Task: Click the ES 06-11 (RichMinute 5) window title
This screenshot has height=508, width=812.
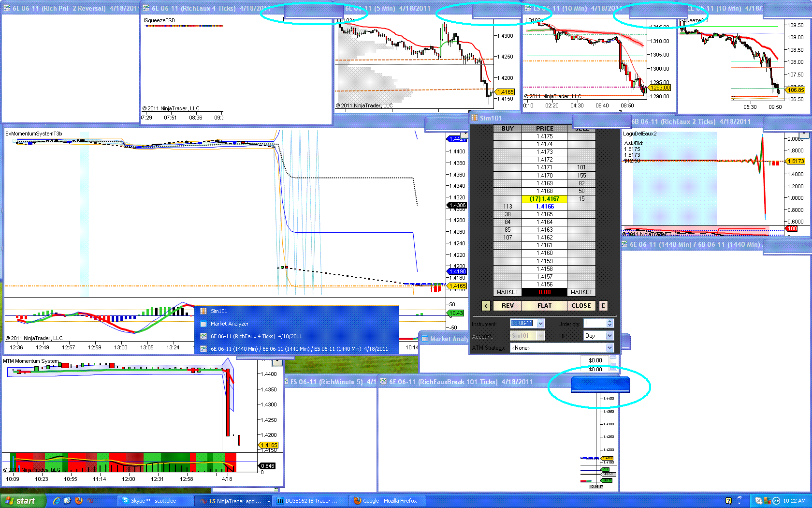Action: (x=330, y=382)
